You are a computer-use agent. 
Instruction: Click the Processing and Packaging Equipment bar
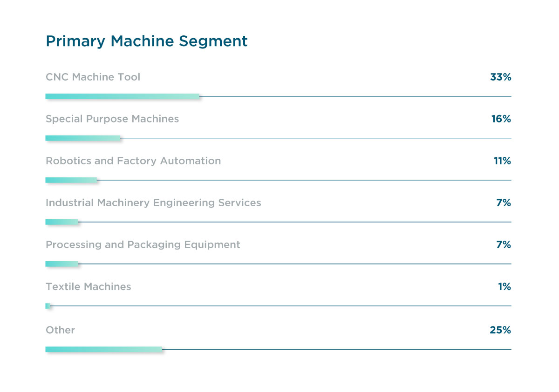tap(62, 264)
